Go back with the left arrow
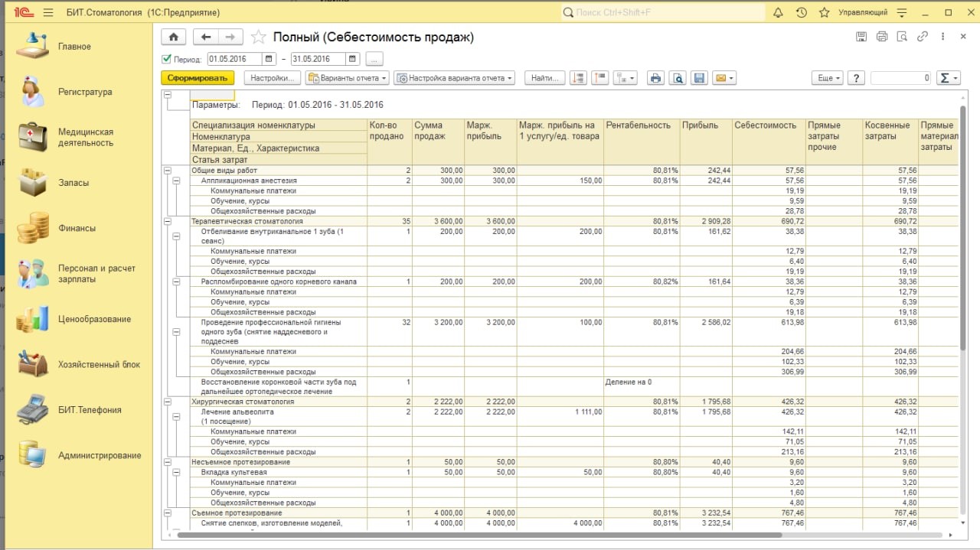 click(x=205, y=37)
